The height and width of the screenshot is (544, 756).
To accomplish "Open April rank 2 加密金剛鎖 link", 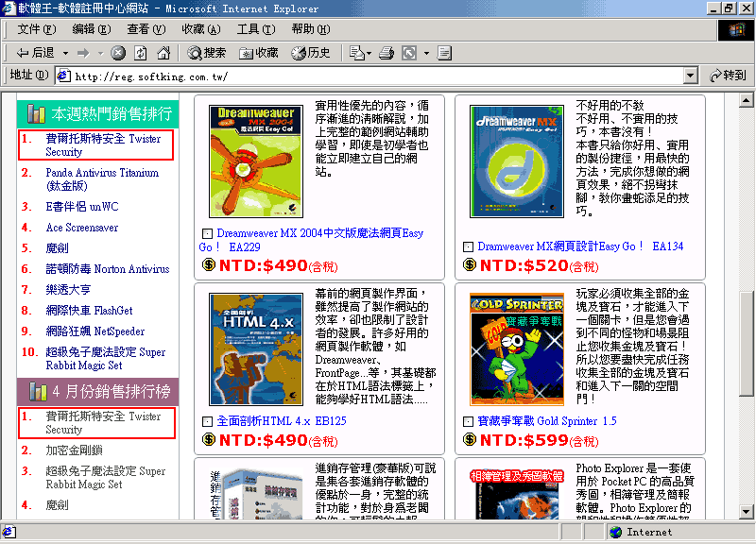I will [x=74, y=450].
